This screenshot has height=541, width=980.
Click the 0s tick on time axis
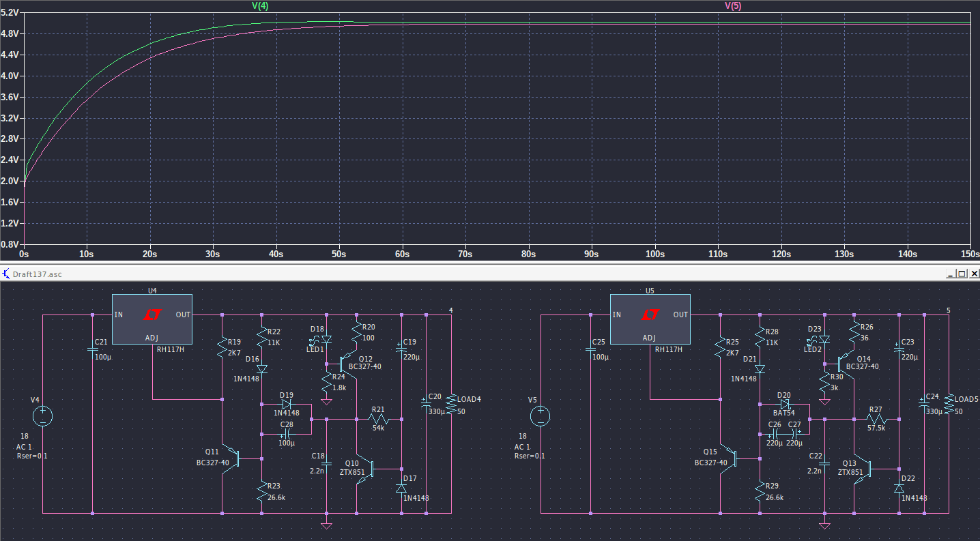24,254
